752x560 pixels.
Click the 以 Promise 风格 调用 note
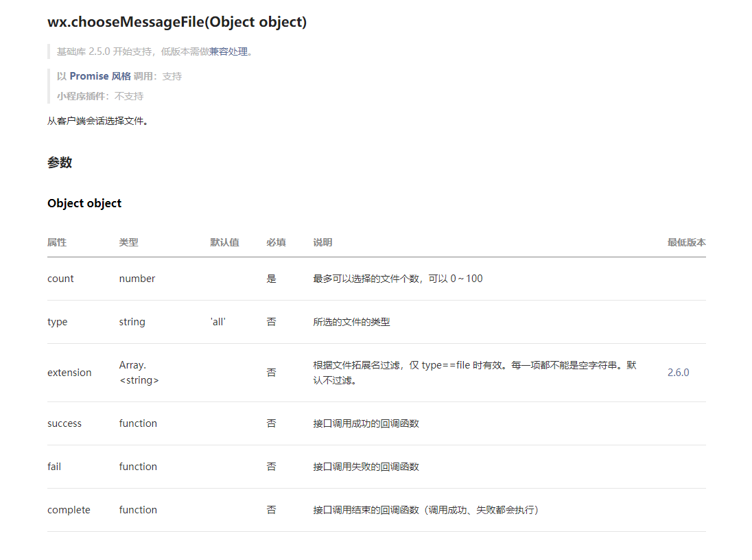click(x=117, y=75)
